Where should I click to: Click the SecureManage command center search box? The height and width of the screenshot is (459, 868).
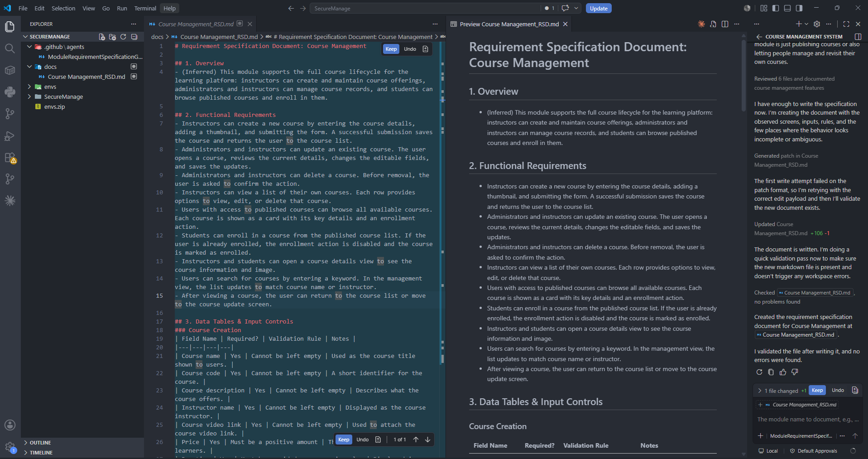click(x=425, y=8)
